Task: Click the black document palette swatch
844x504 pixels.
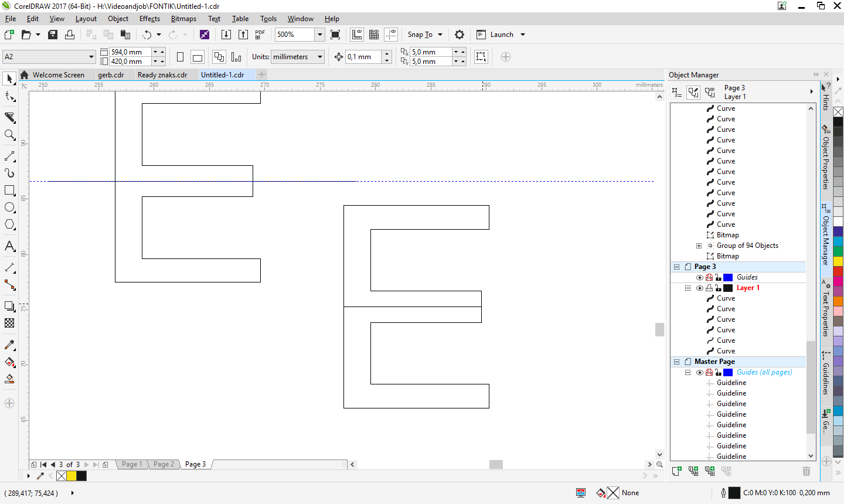Action: [81, 476]
